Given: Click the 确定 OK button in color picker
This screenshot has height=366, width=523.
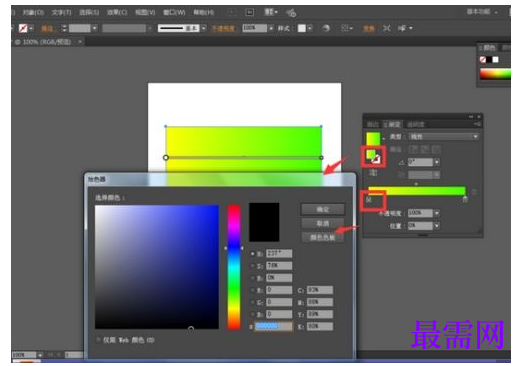Looking at the screenshot, I should pyautogui.click(x=323, y=210).
